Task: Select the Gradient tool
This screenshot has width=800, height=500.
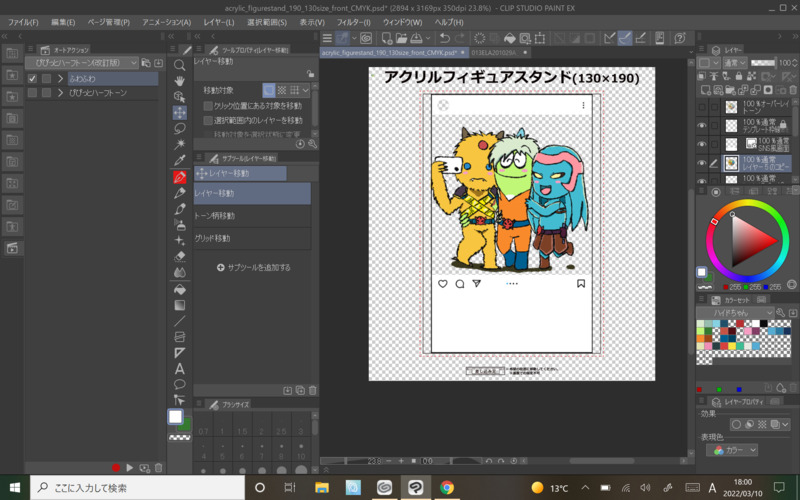Action: (180, 305)
